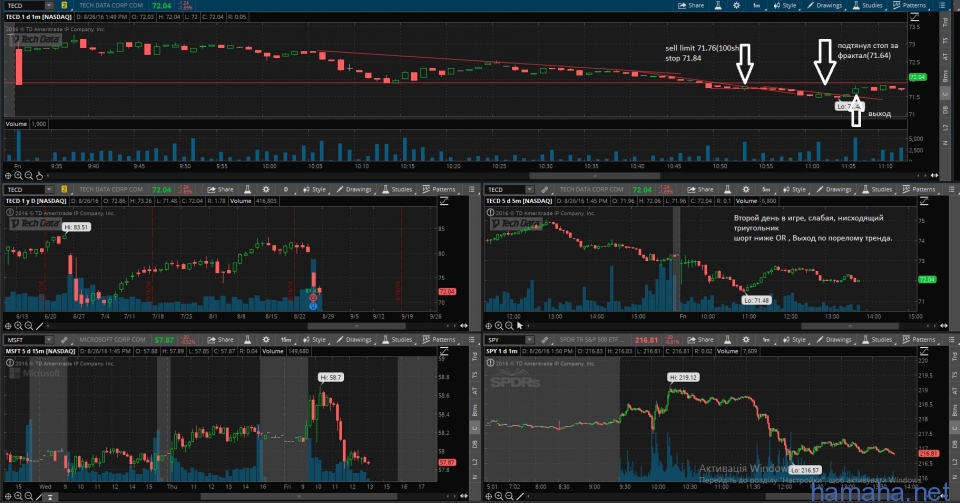Open list menu on TECD daily chart
Image resolution: width=960 pixels, height=503 pixels.
coord(471,190)
